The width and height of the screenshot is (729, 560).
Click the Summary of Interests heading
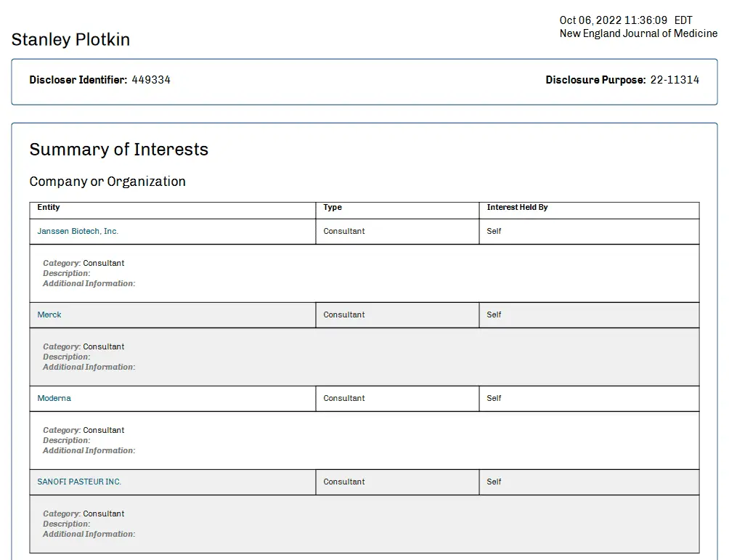pos(118,150)
